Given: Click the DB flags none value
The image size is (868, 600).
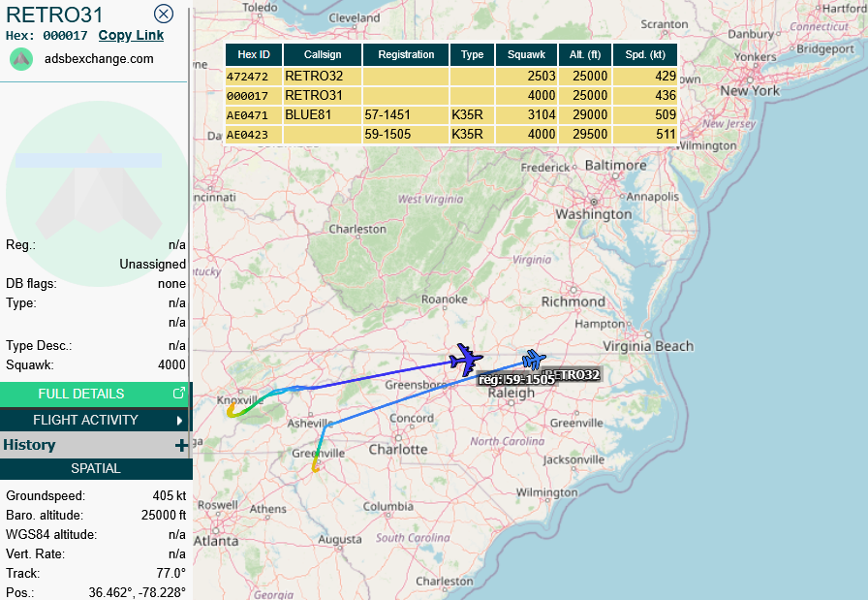Looking at the screenshot, I should pyautogui.click(x=171, y=284).
